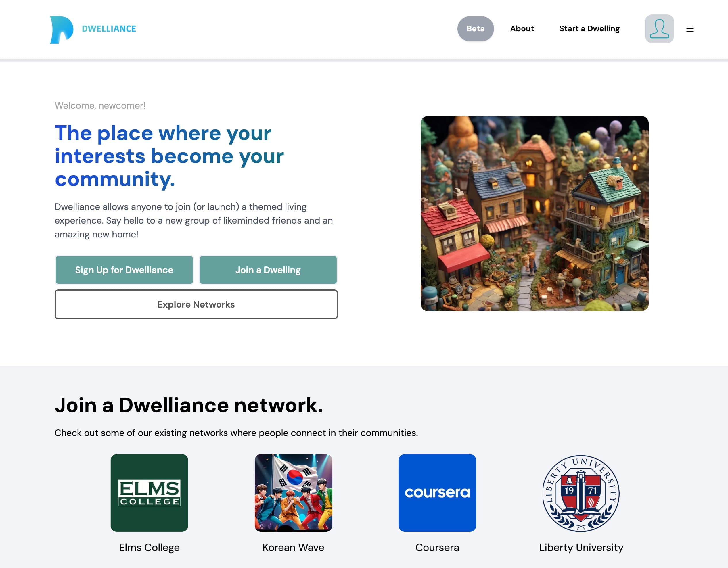Select Start a Dwelling in the navbar
Screen dimensions: 728x568
point(589,29)
